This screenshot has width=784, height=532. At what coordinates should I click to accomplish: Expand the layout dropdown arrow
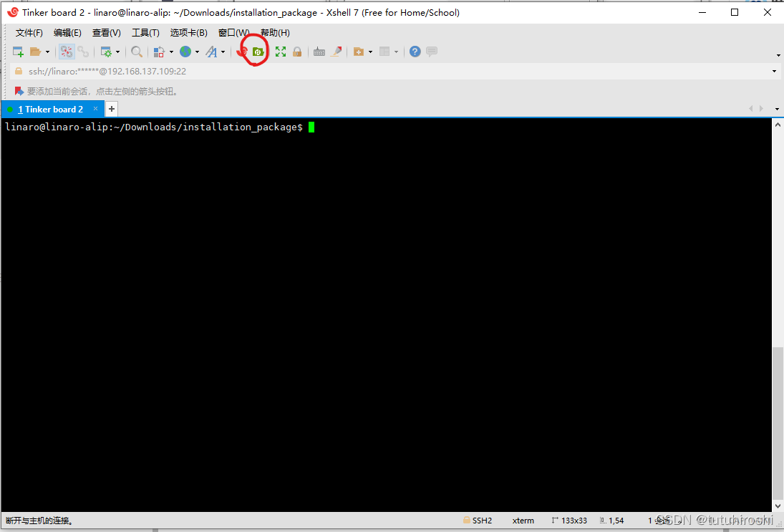click(397, 52)
